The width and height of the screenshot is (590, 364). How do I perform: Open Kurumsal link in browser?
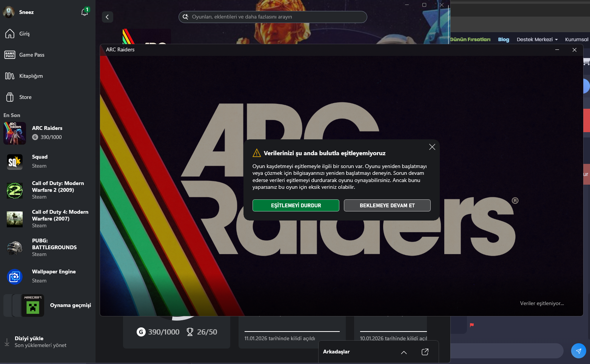point(577,39)
